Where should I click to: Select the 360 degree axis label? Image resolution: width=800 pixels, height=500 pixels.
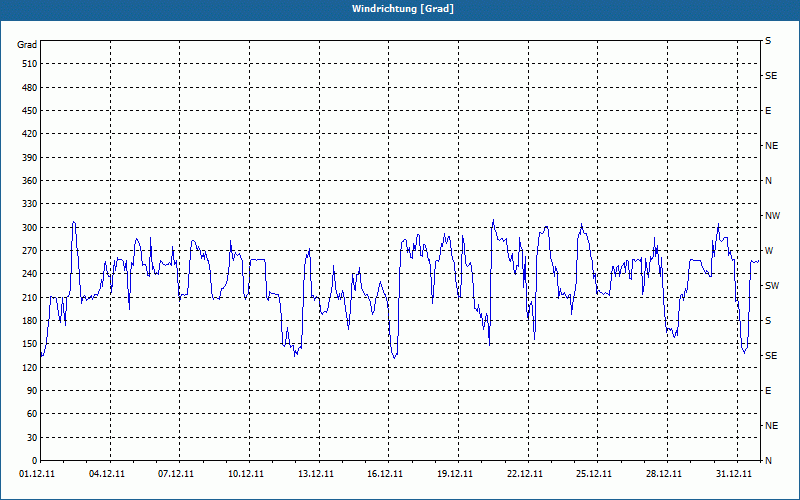30,181
